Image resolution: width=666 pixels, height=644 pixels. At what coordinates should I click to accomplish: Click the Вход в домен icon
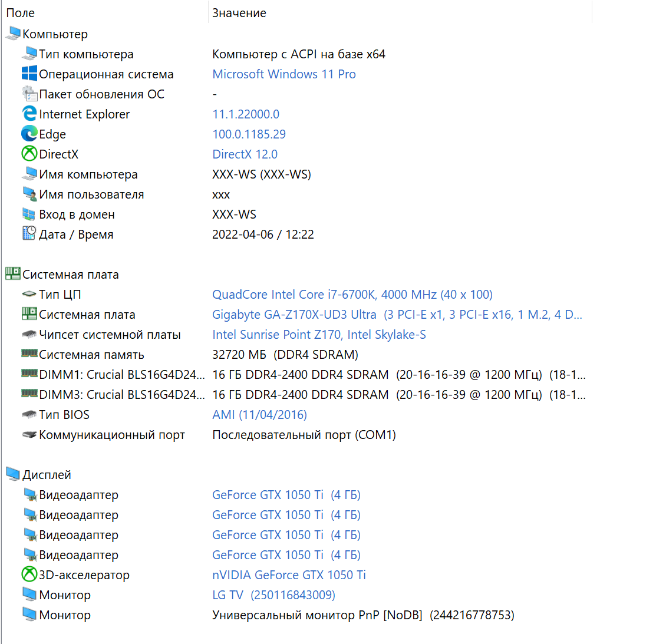tap(29, 213)
